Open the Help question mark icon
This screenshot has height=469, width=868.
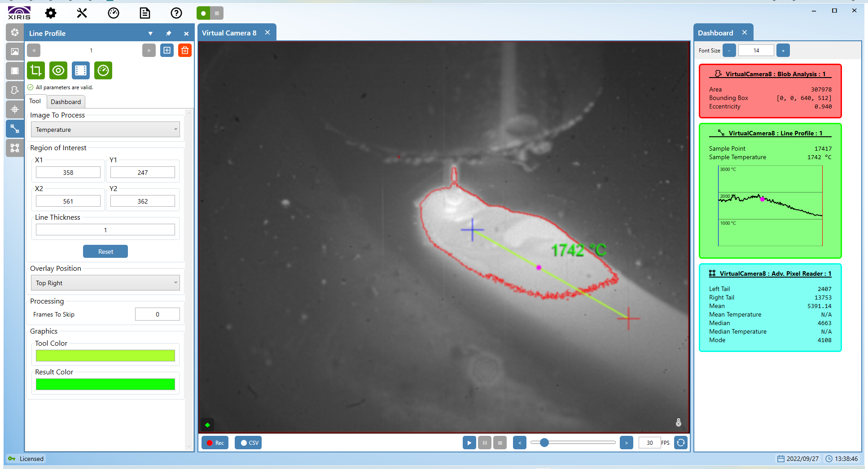pos(176,13)
